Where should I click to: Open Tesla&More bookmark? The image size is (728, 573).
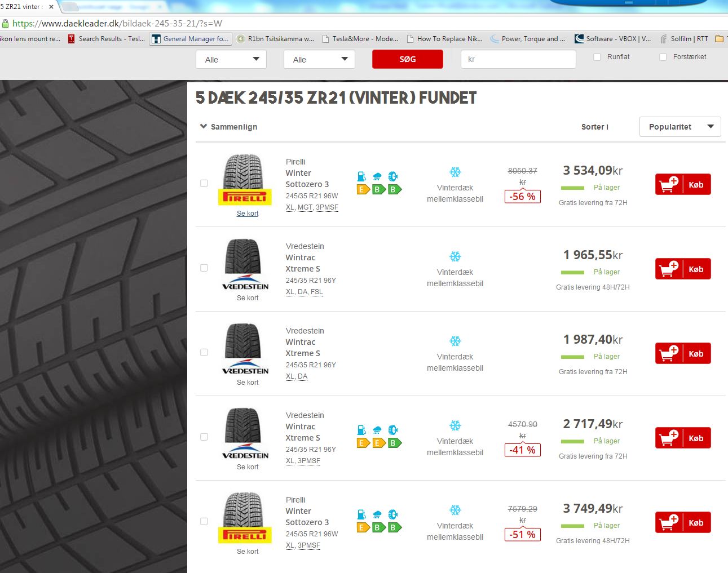tap(360, 39)
